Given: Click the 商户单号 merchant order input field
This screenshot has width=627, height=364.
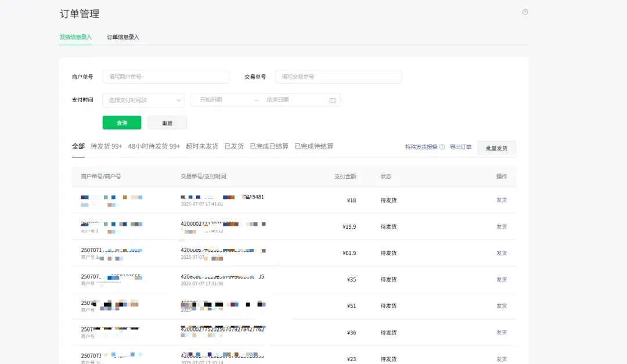Looking at the screenshot, I should point(165,76).
